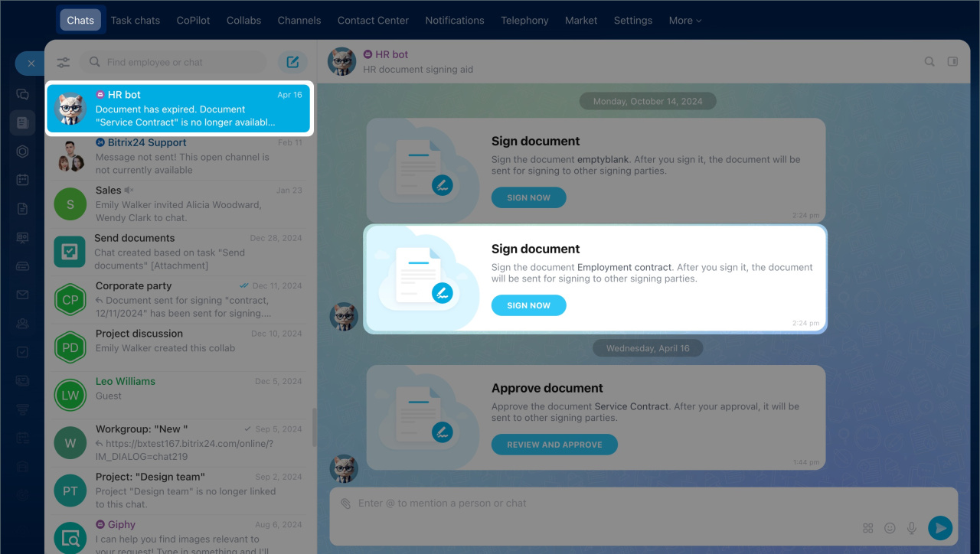Switch to the Task chats tab

(x=136, y=21)
